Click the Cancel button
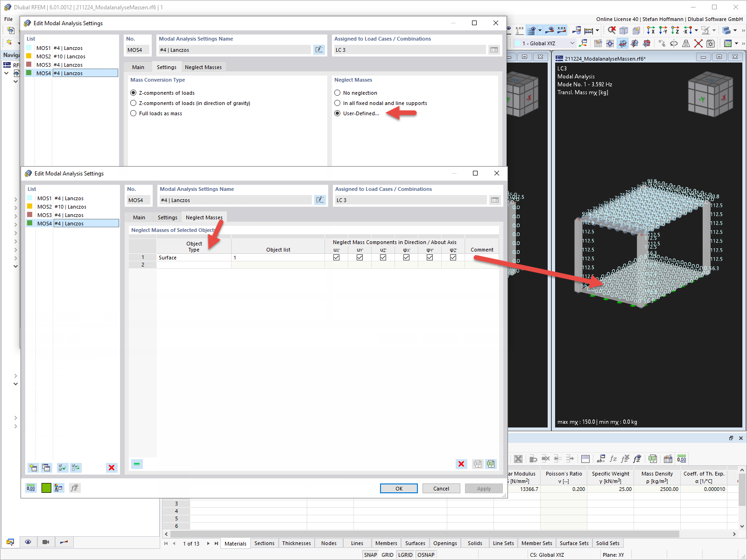This screenshot has height=560, width=747. click(441, 488)
